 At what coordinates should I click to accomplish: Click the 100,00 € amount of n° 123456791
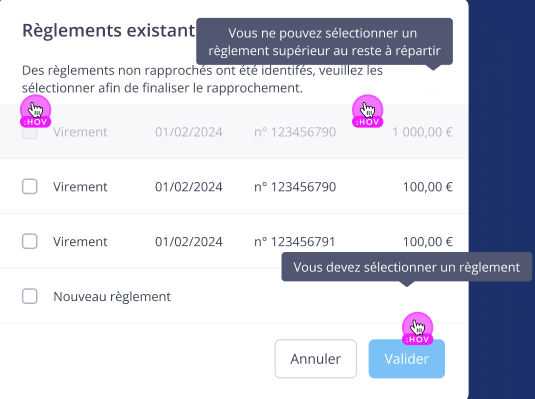tap(428, 242)
